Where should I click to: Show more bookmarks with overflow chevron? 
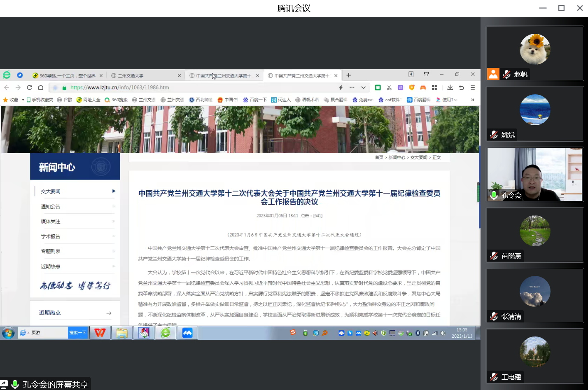click(x=472, y=100)
